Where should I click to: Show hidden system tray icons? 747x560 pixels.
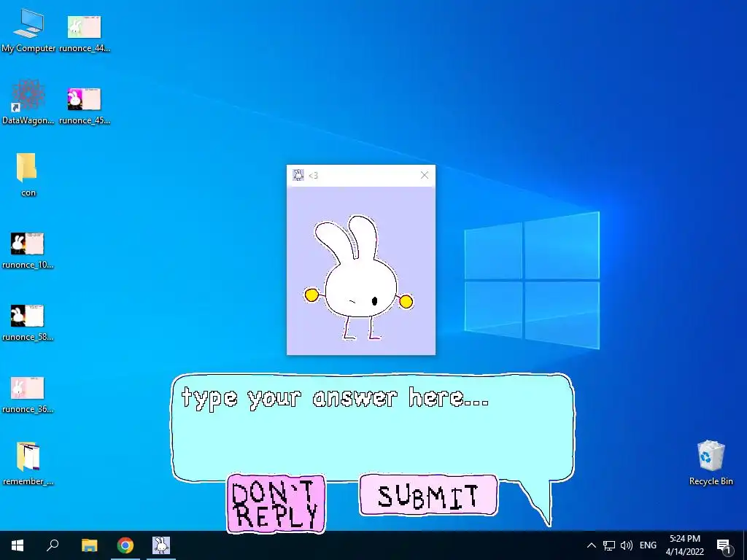[x=591, y=545]
